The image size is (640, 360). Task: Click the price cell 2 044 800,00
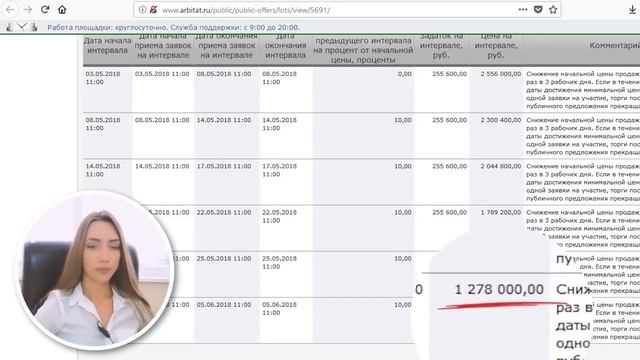[500, 166]
